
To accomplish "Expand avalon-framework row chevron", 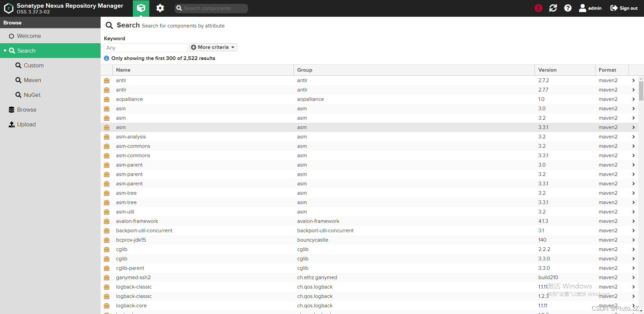I will (633, 221).
